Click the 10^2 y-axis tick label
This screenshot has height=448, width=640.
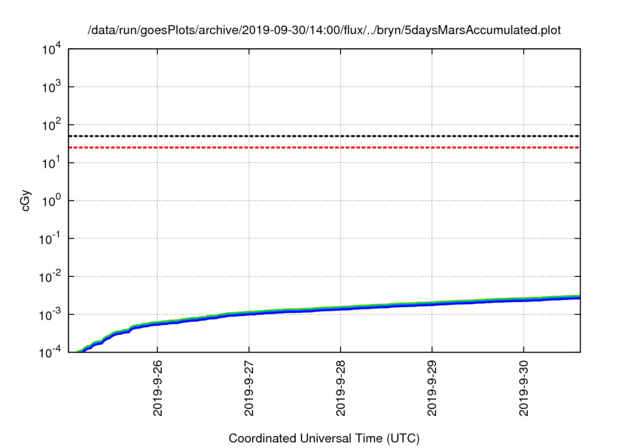pos(52,125)
